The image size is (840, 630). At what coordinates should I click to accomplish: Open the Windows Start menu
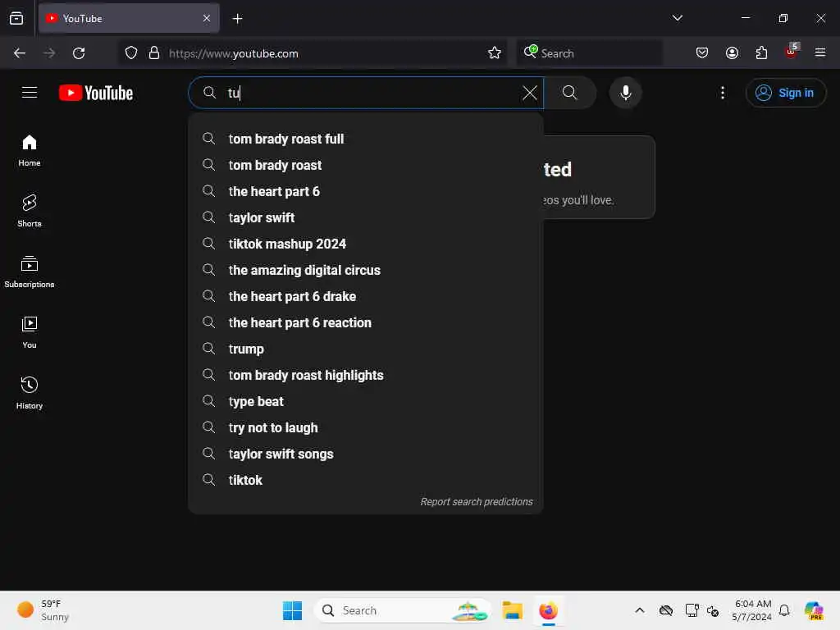point(293,610)
